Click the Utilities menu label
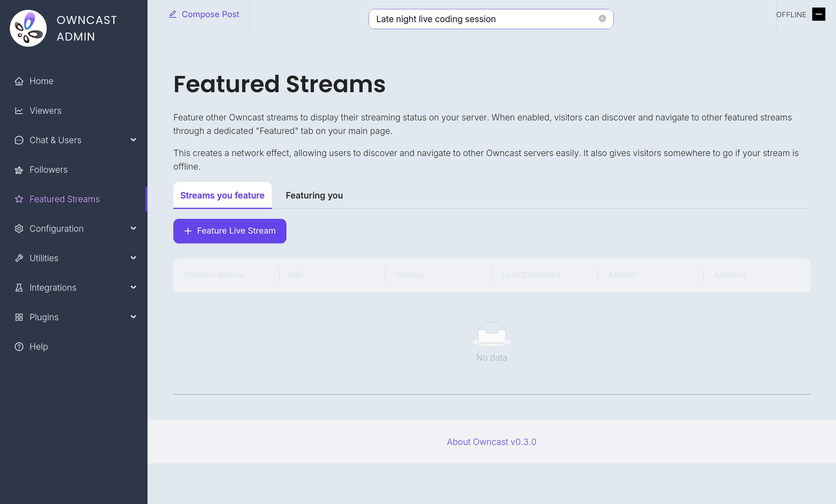Viewport: 836px width, 504px height. point(44,258)
